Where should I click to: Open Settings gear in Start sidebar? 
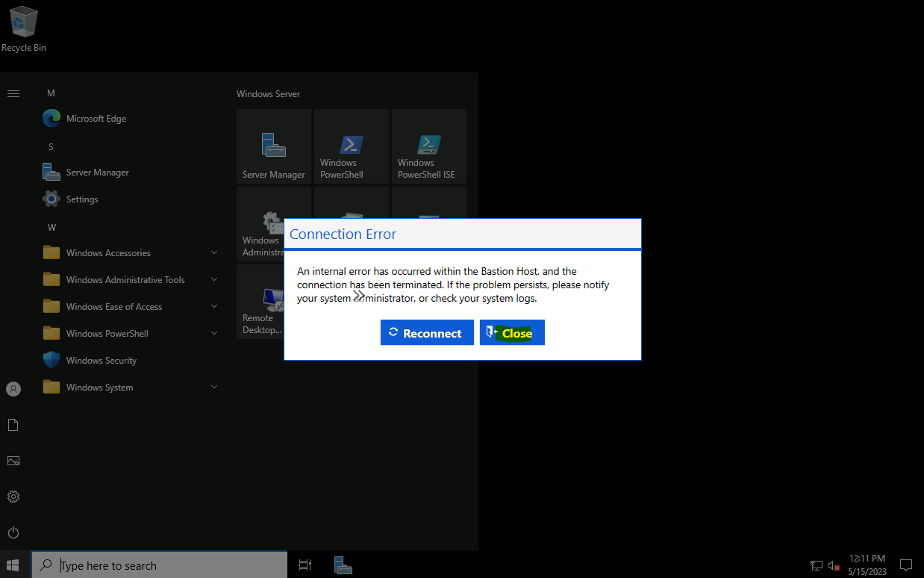[13, 497]
